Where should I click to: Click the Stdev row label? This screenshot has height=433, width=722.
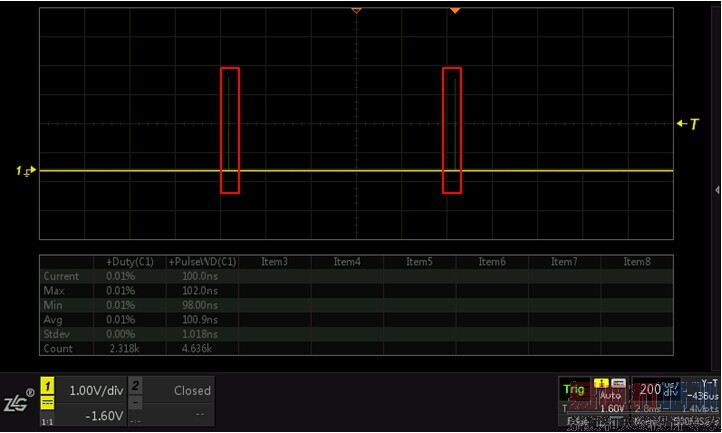pos(57,334)
